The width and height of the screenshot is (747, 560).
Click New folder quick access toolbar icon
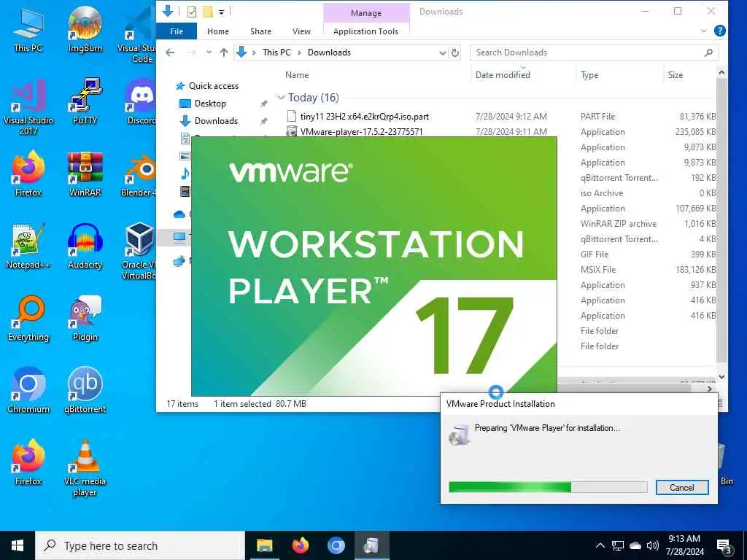pos(208,12)
